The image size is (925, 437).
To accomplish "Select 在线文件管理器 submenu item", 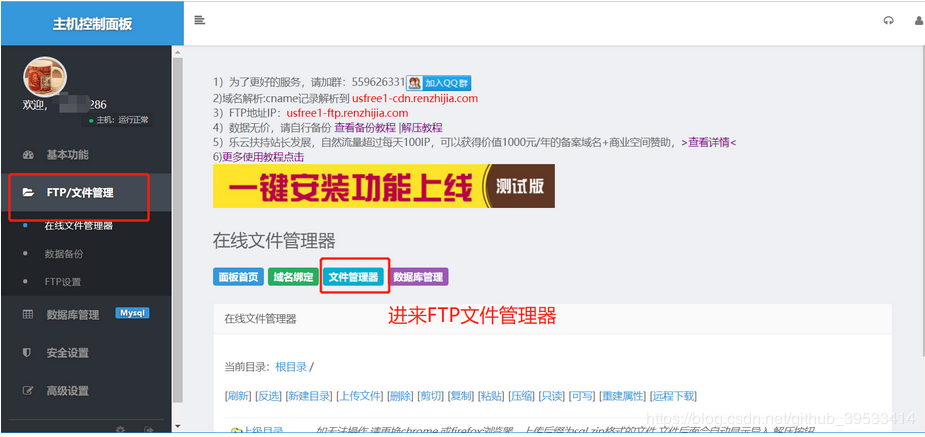I will 79,226.
